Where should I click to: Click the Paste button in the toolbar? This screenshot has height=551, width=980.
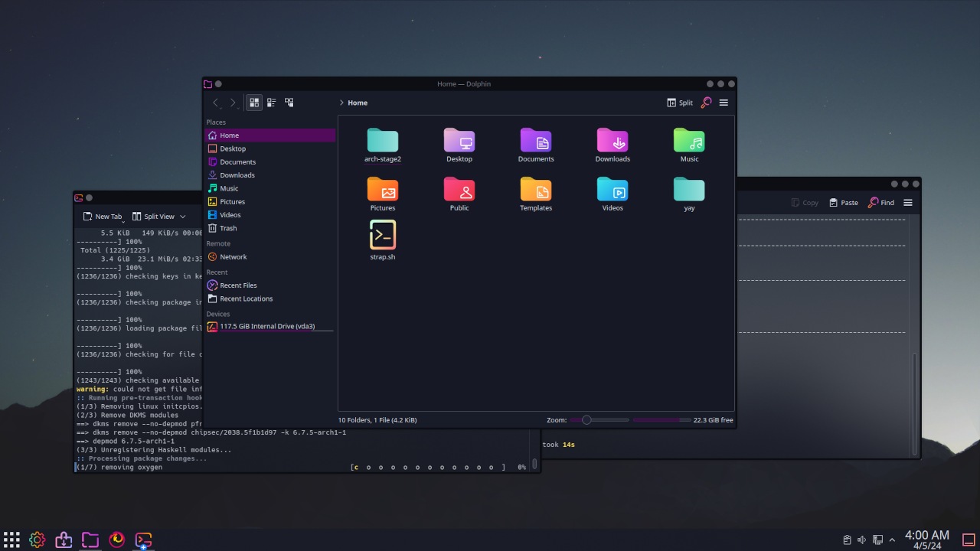pyautogui.click(x=842, y=202)
